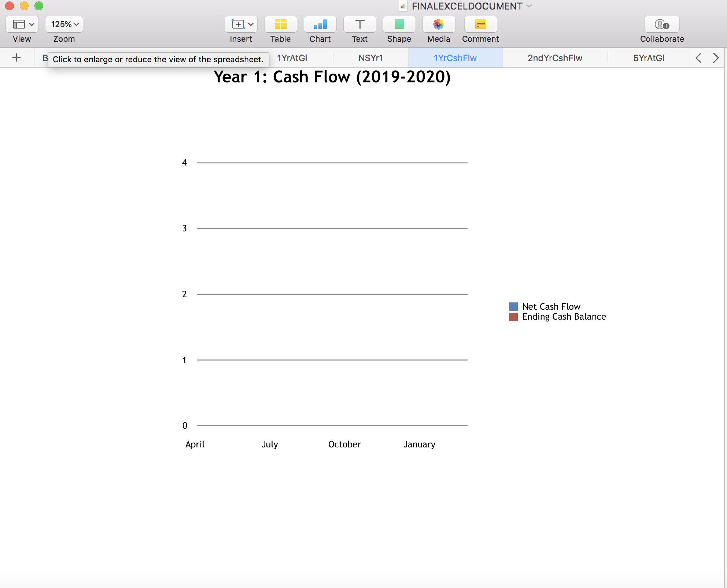Go to the 5YrAtGl sheet tab
Screen dimensions: 727x588
tap(649, 58)
